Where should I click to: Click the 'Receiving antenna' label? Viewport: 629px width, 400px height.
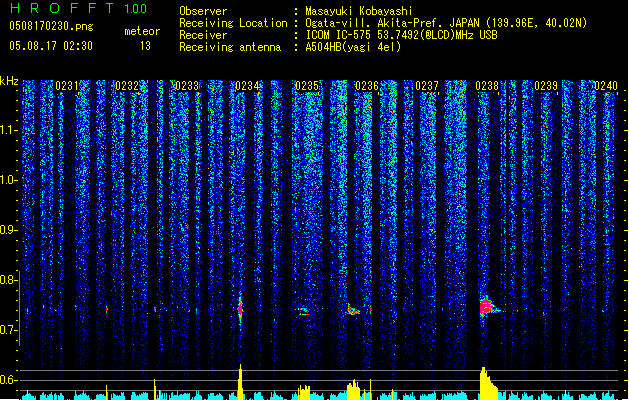(230, 47)
